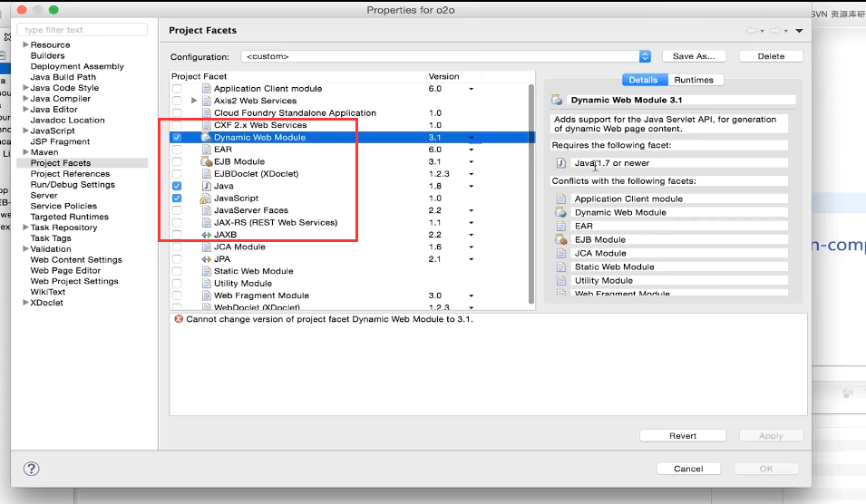This screenshot has height=504, width=866.
Task: Click the EAR facet icon in facet list
Action: point(207,149)
